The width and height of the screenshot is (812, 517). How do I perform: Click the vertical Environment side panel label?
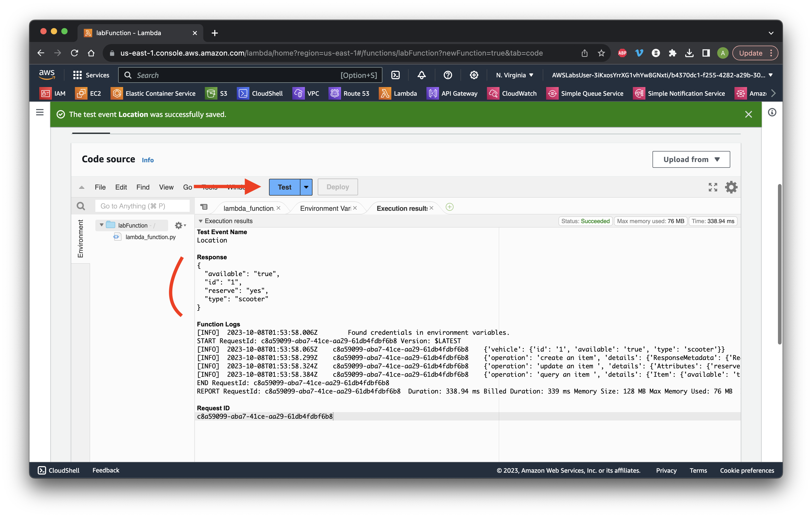point(81,239)
